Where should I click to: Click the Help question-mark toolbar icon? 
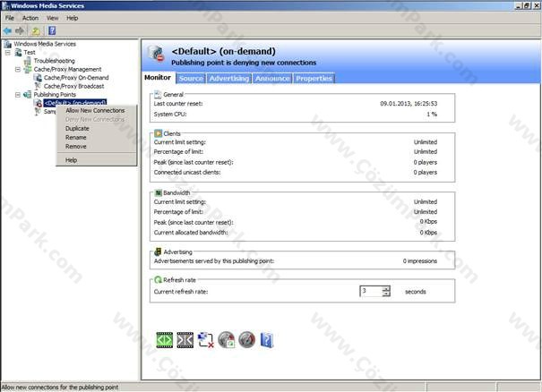[x=52, y=30]
